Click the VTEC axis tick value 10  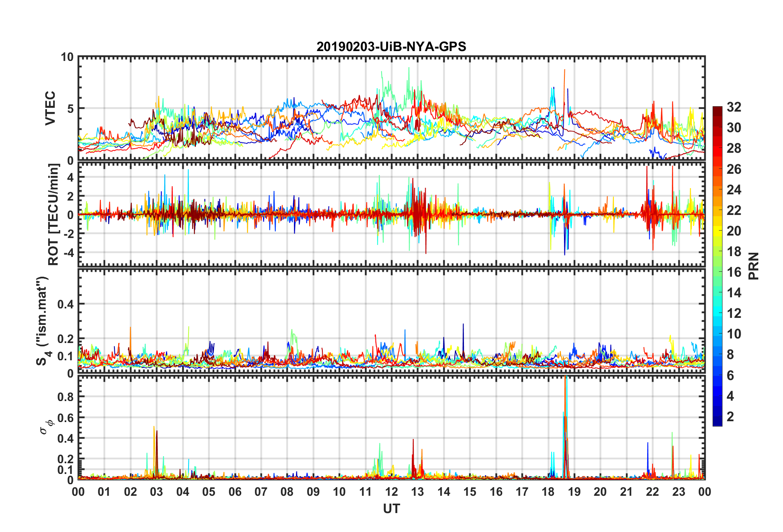(67, 57)
